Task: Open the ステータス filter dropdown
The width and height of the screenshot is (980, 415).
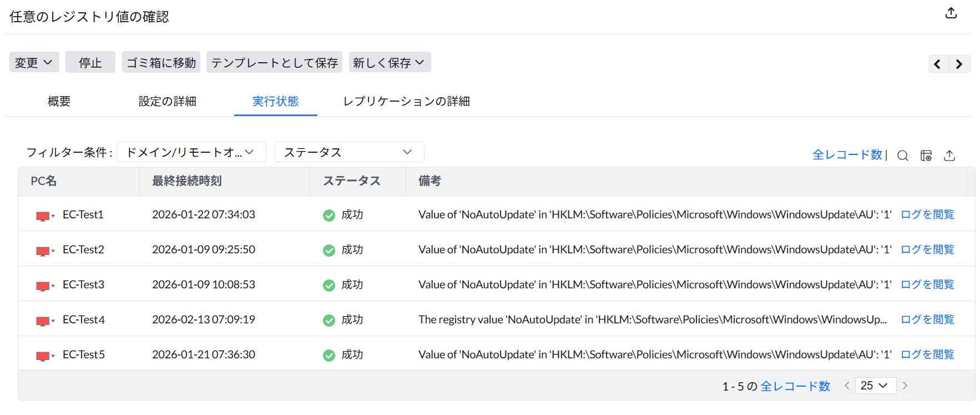Action: [349, 152]
